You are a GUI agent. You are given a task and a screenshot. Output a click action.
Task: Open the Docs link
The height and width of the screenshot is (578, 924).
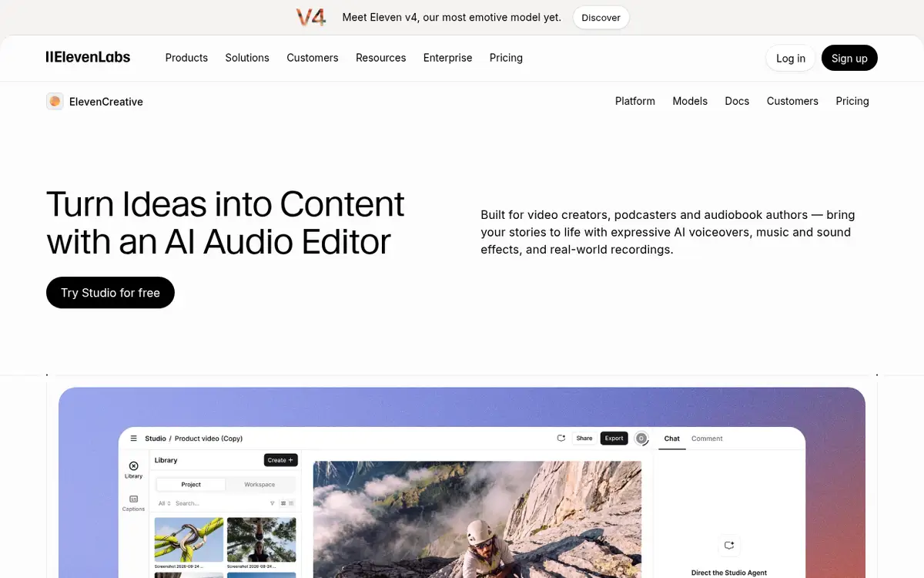(737, 101)
